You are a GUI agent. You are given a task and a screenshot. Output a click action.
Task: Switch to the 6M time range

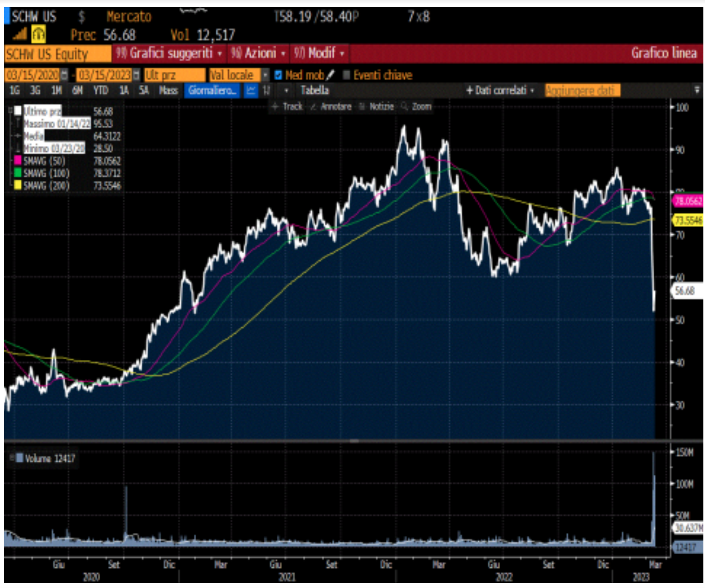tap(77, 90)
